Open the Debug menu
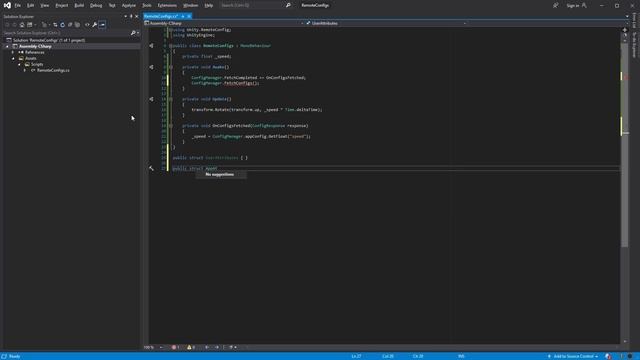Viewport: 640px width, 360px height. [x=96, y=5]
